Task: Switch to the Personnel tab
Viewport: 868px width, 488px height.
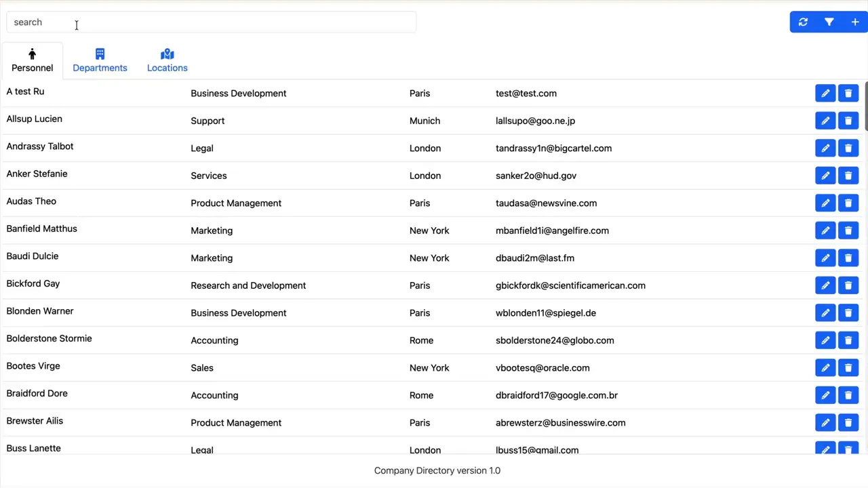Action: click(x=32, y=60)
